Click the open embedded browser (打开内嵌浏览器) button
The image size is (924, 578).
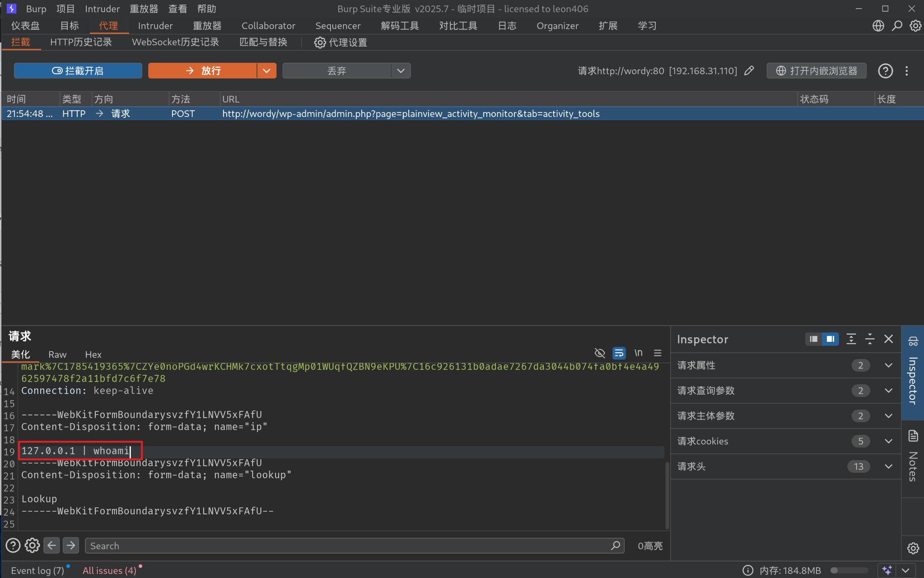pyautogui.click(x=817, y=71)
